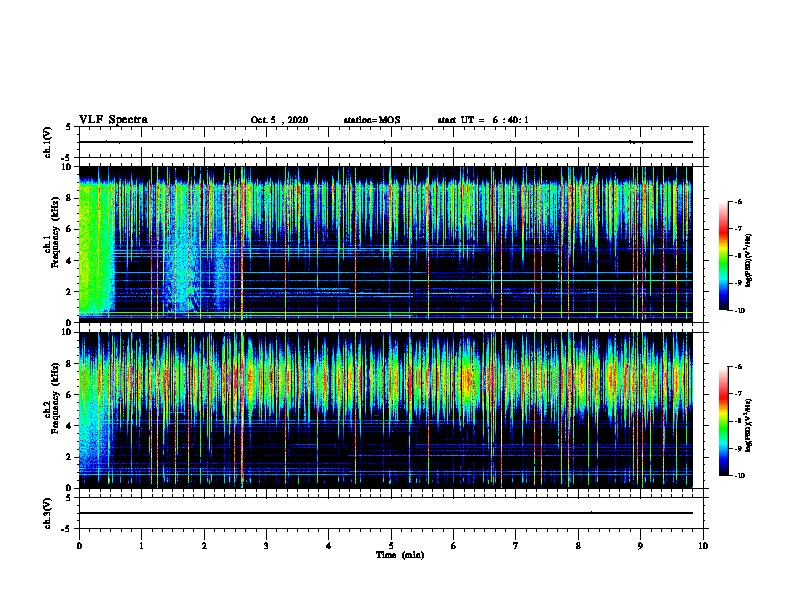Screen dimensions: 792x612
Task: Click the ch.1 spectrogram panel
Action: (x=386, y=244)
